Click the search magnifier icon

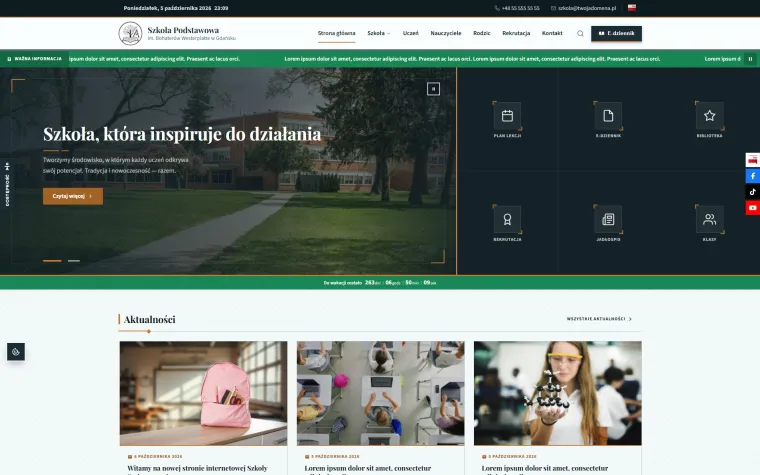580,33
